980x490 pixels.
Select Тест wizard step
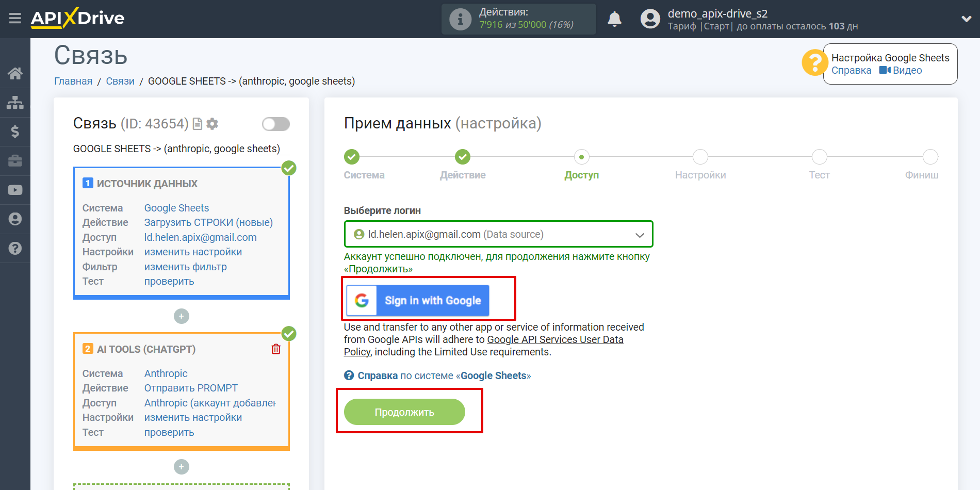point(819,156)
